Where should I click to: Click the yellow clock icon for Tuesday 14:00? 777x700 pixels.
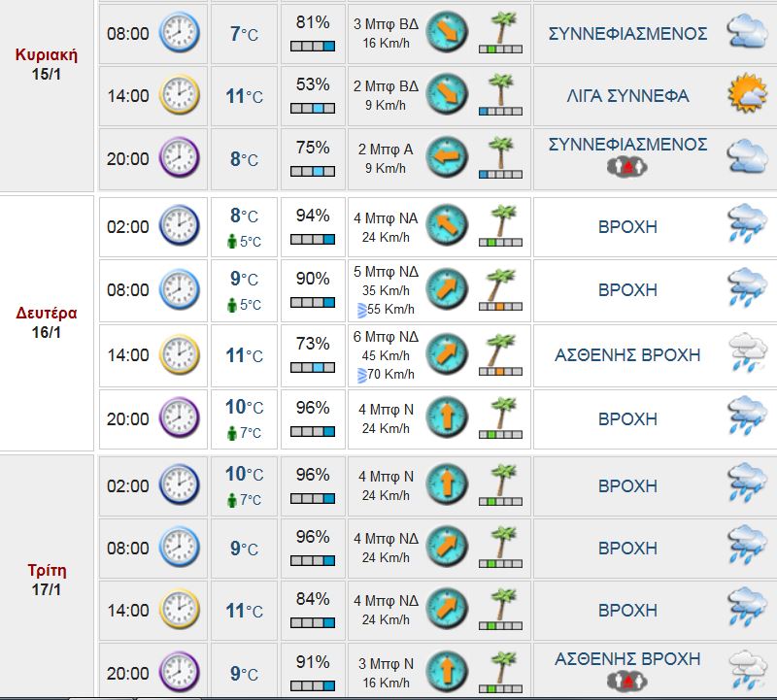tap(179, 610)
